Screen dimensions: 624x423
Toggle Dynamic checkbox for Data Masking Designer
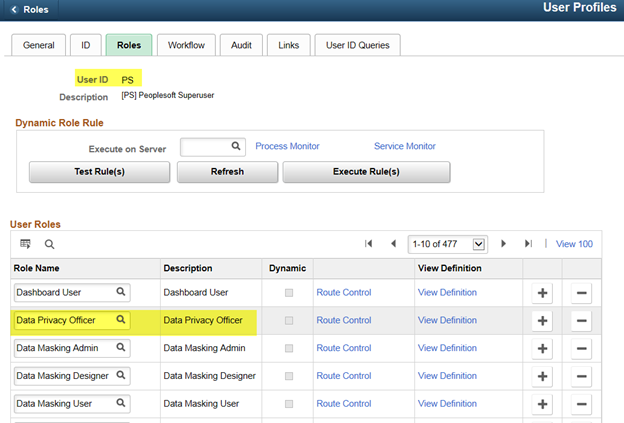[290, 376]
